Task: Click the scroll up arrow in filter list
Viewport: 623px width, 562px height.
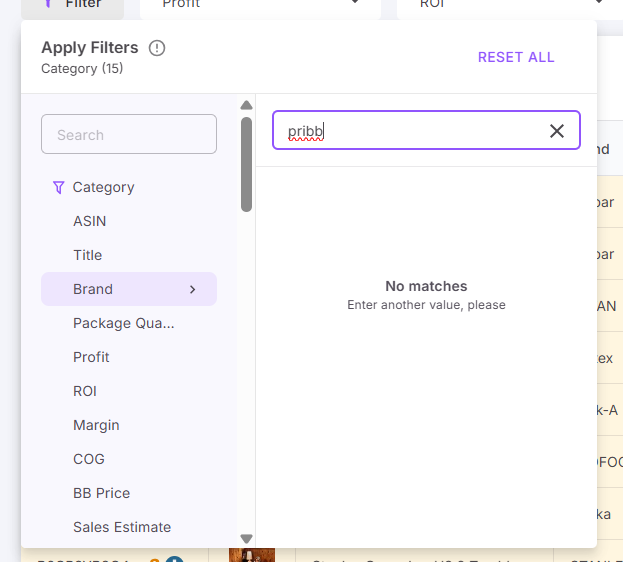Action: (246, 105)
